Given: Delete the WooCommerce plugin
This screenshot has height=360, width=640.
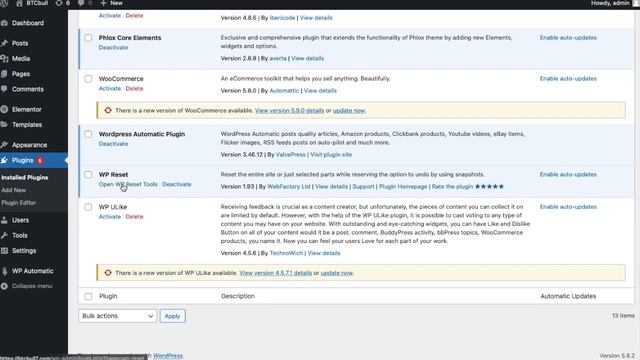Looking at the screenshot, I should (134, 89).
